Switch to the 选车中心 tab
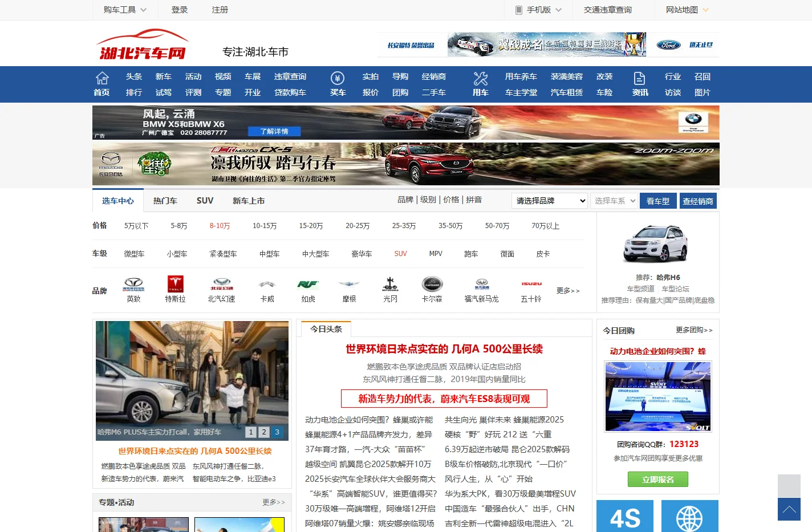 [x=118, y=201]
